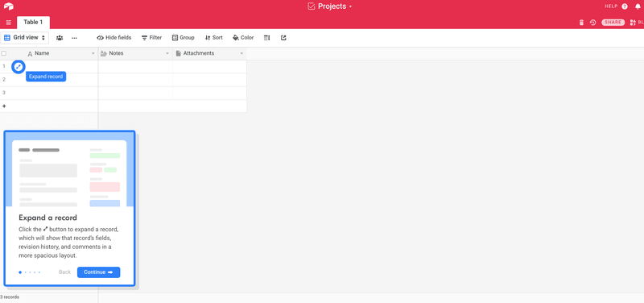Open the Projects base title dropdown
This screenshot has width=644, height=303.
tap(335, 6)
